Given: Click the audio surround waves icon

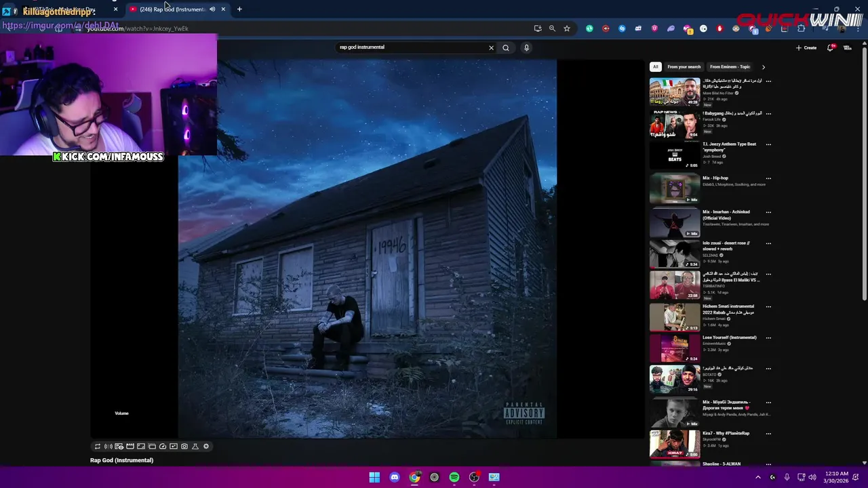Looking at the screenshot, I should (x=108, y=446).
